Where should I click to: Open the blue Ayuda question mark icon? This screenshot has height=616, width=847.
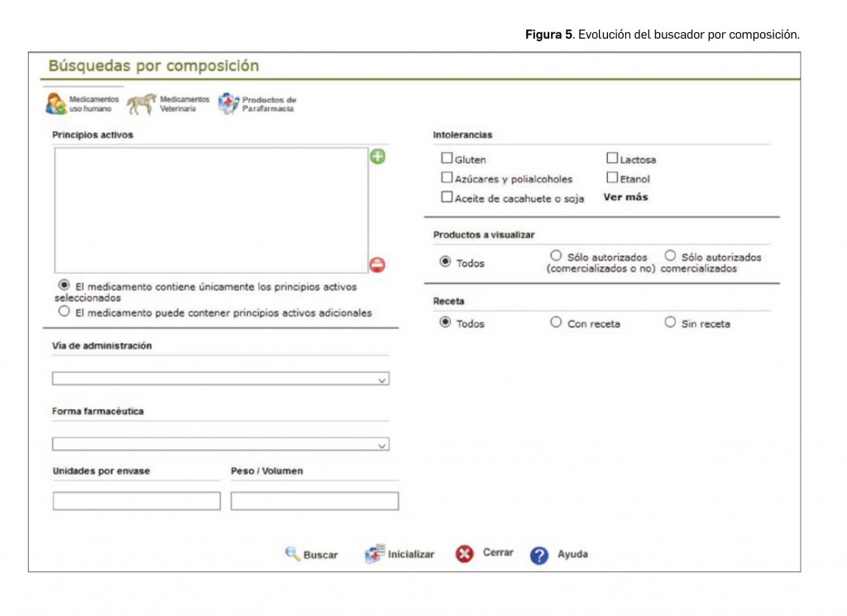coord(539,555)
